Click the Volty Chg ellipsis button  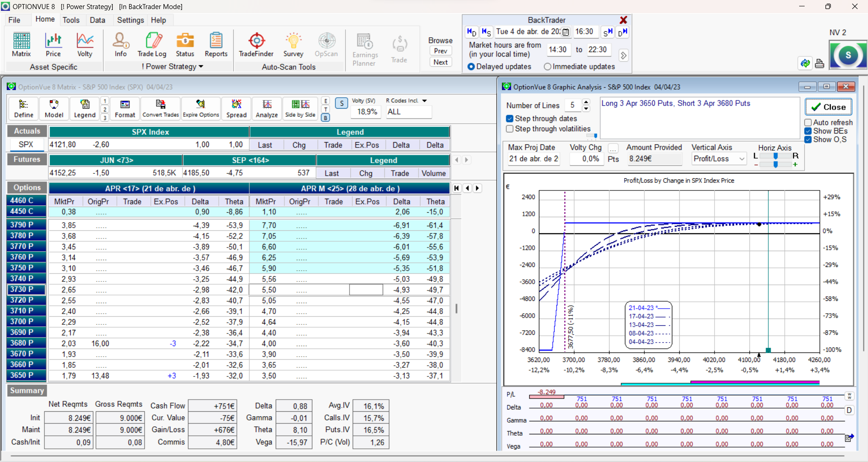[x=613, y=148]
